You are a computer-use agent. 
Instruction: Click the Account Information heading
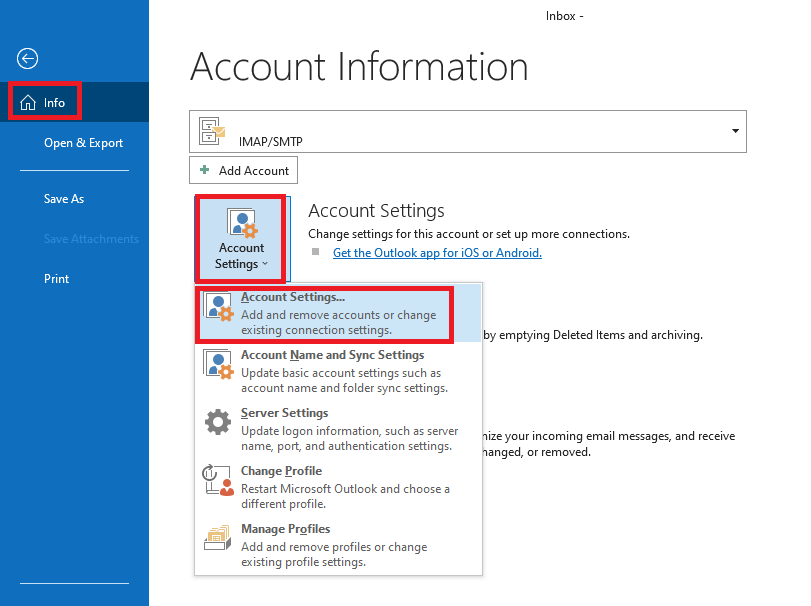[x=359, y=67]
